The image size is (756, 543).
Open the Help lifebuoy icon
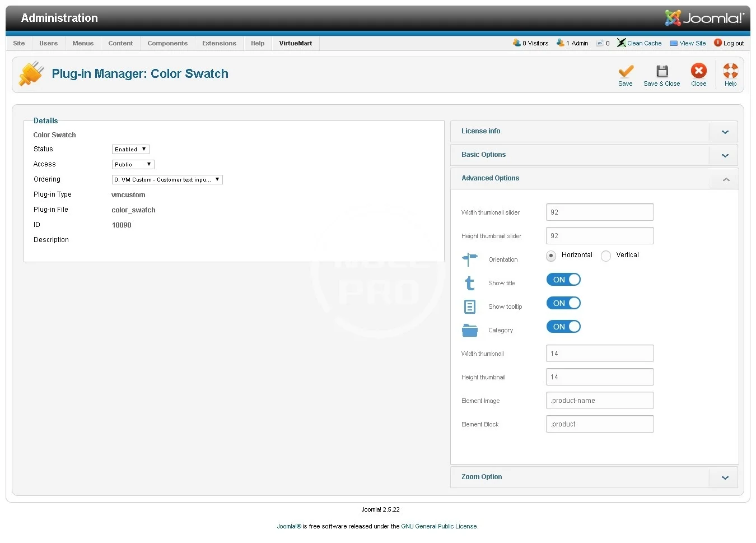coord(730,71)
